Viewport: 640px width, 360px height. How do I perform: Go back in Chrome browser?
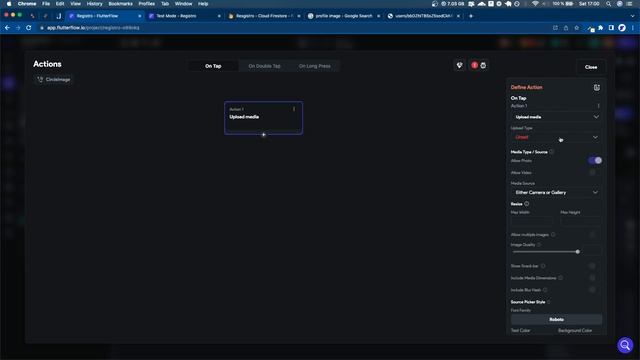coord(7,28)
